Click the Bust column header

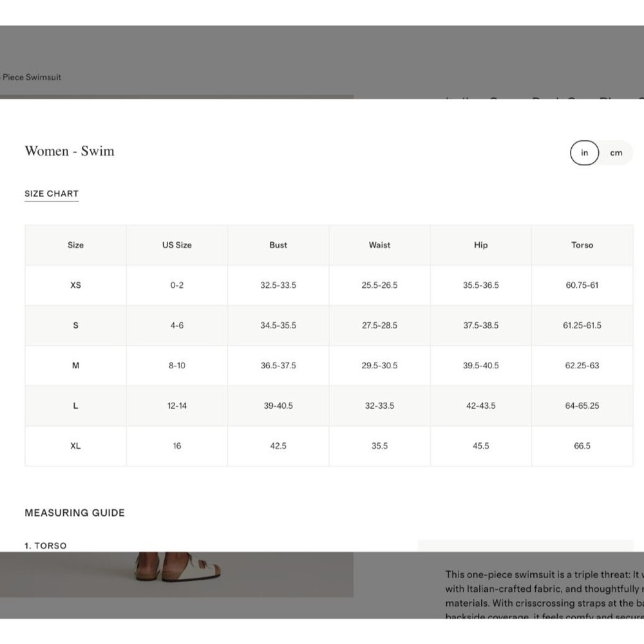(278, 245)
